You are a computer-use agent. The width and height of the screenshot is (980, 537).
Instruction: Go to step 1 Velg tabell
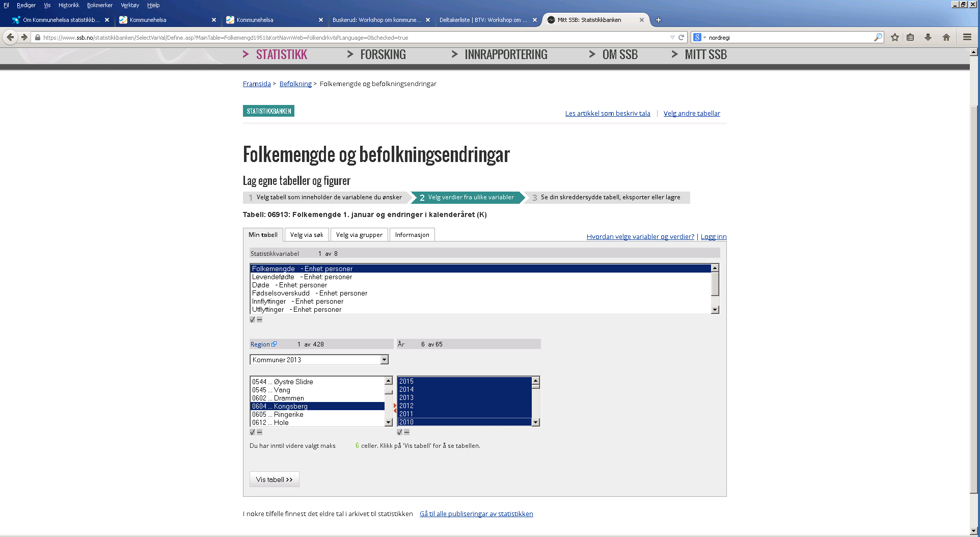(x=326, y=197)
